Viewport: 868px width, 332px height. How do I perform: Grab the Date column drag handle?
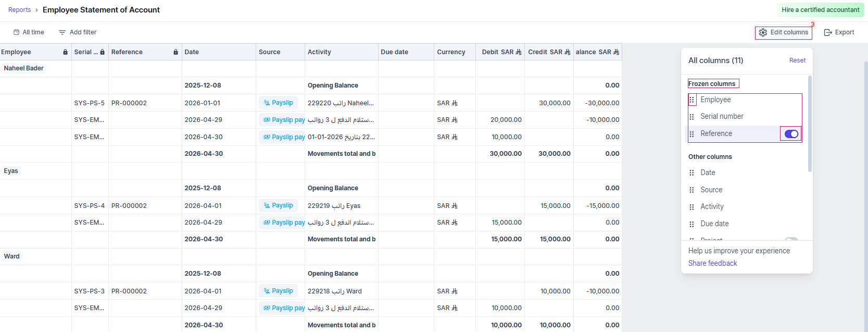pos(691,173)
